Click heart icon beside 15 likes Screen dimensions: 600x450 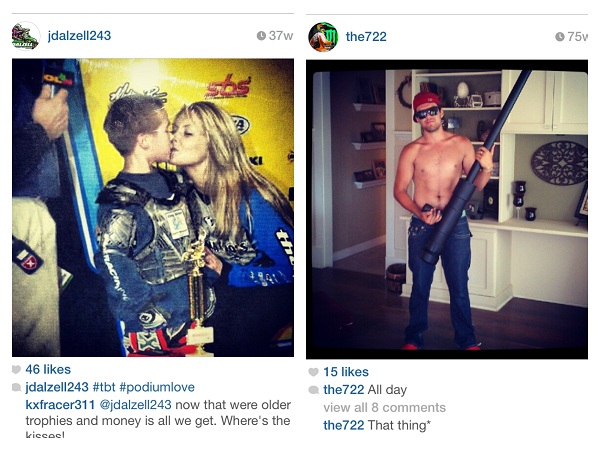point(313,372)
